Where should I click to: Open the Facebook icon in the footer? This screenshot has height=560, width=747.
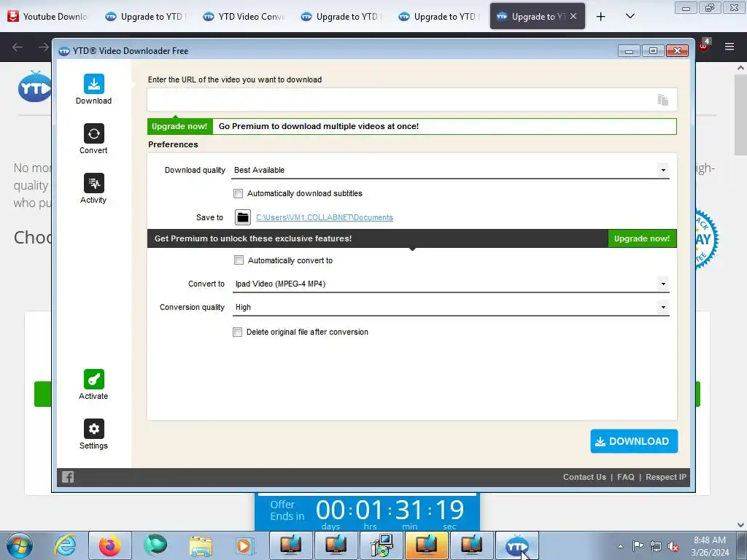click(x=68, y=477)
